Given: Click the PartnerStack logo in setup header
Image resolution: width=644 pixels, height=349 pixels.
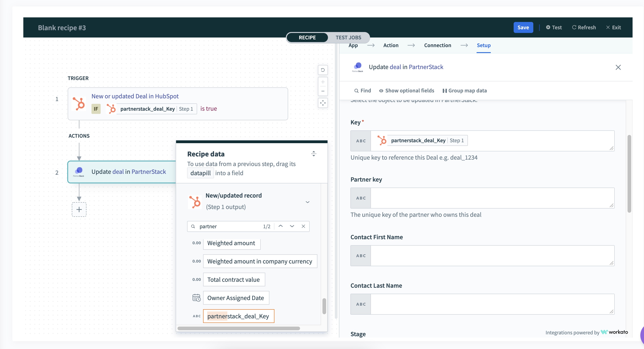Looking at the screenshot, I should pos(357,67).
